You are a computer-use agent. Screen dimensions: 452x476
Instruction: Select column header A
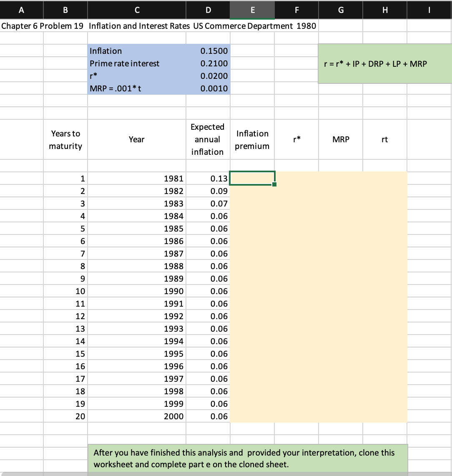pyautogui.click(x=21, y=10)
